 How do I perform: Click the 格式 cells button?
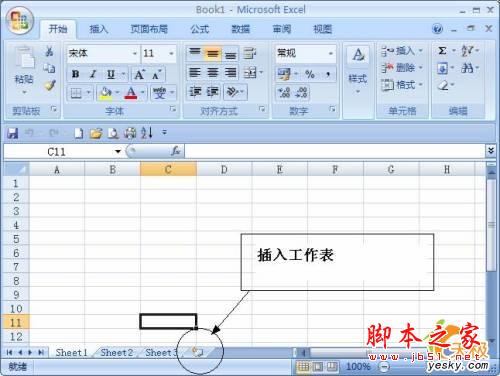click(402, 85)
